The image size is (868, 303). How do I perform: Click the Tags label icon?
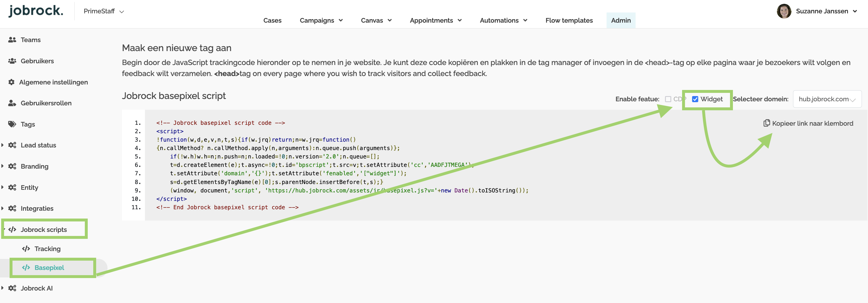pyautogui.click(x=12, y=124)
